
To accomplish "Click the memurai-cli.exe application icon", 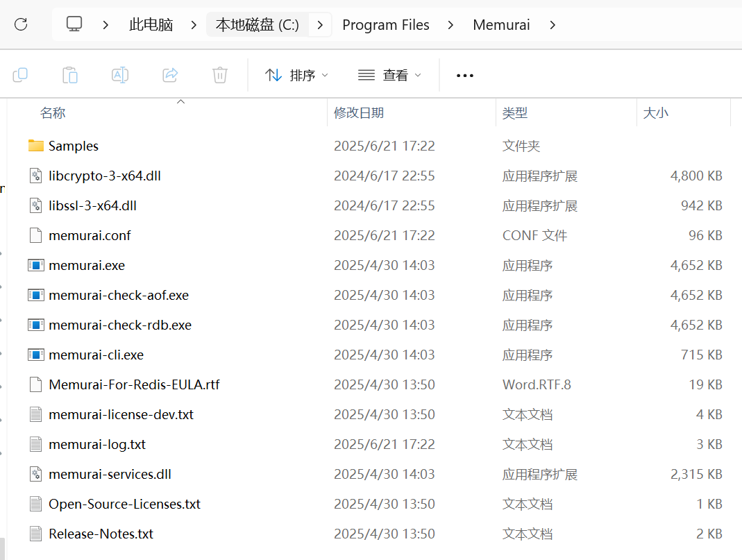I will coord(36,355).
